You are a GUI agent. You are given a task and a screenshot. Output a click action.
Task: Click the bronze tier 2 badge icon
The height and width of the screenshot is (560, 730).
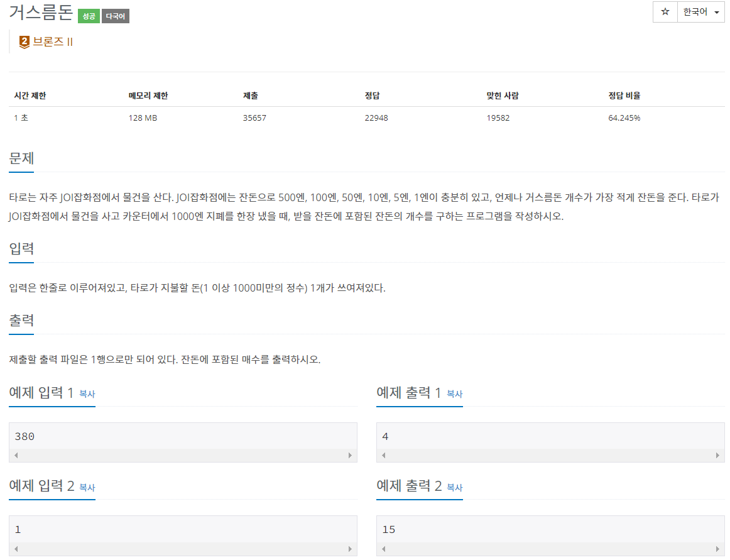point(25,42)
